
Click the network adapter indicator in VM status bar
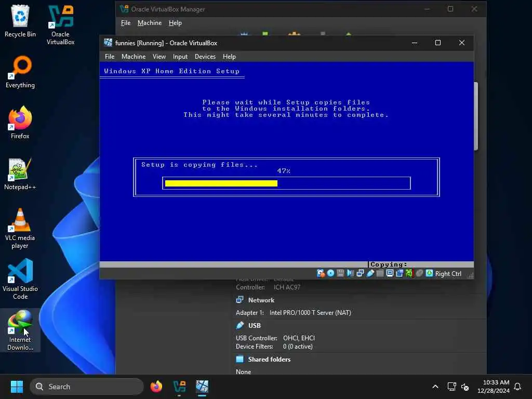click(x=360, y=273)
